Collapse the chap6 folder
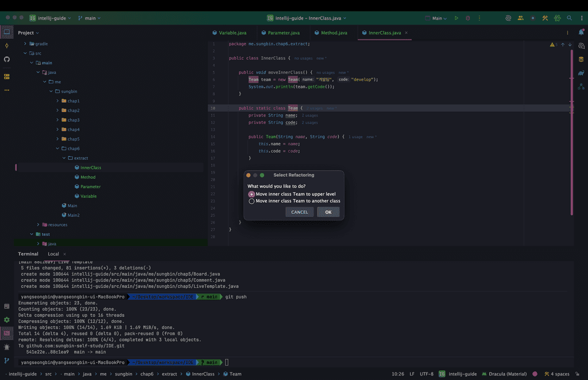588x380 pixels. point(57,149)
